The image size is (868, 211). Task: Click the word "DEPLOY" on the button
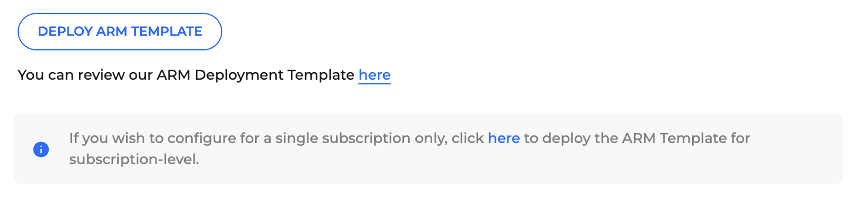pos(61,32)
